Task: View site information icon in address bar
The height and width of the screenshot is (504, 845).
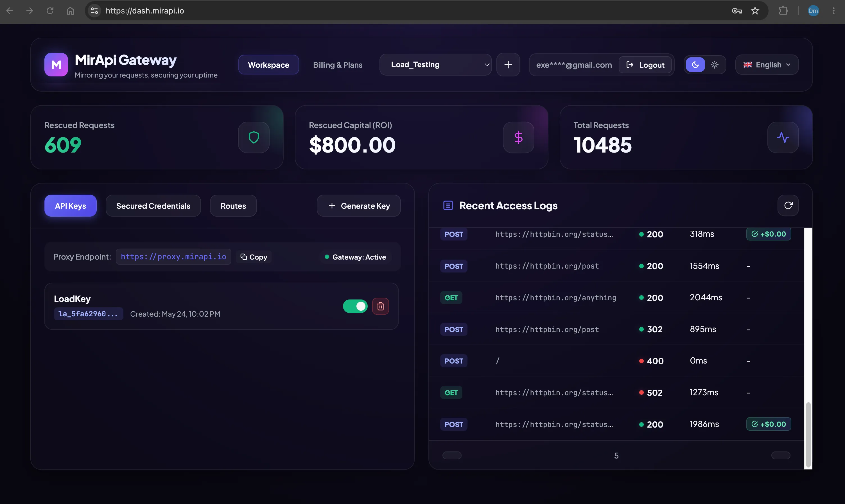Action: (94, 11)
